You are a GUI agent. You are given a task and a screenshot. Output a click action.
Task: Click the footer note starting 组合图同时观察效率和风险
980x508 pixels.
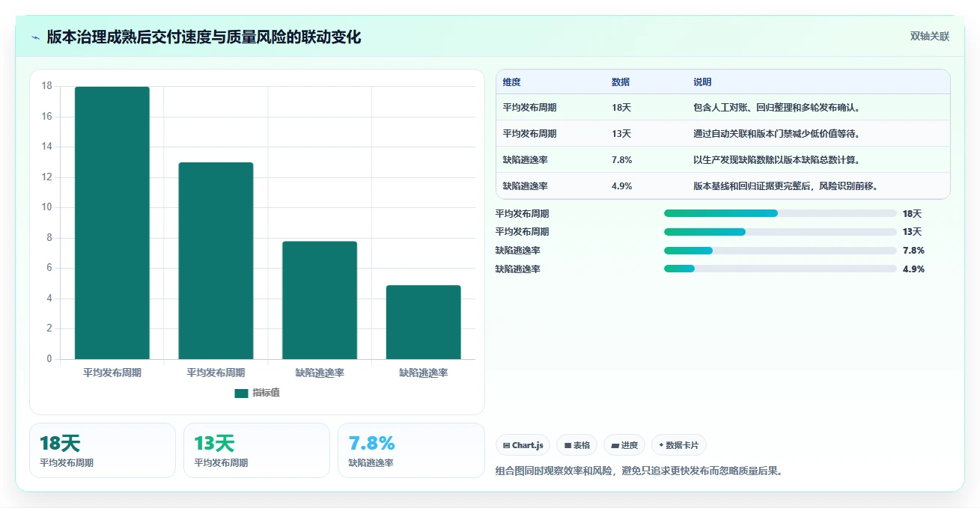(639, 471)
